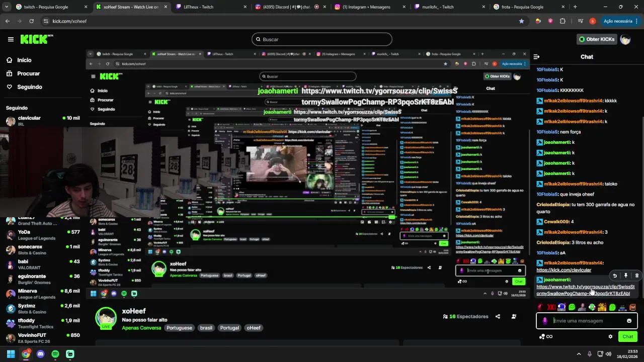The height and width of the screenshot is (362, 644).
Task: Click the icon right of the share icon
Action: click(x=514, y=317)
